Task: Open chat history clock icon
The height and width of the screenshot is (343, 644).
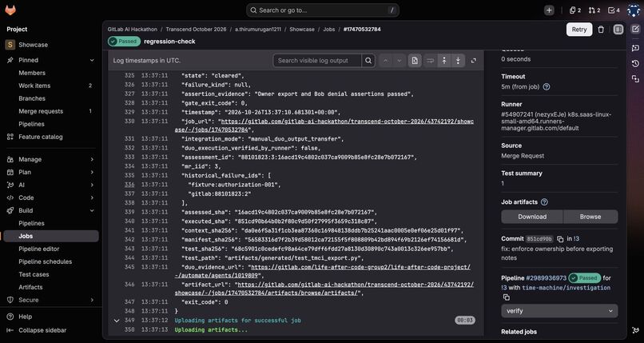Action: (x=635, y=63)
